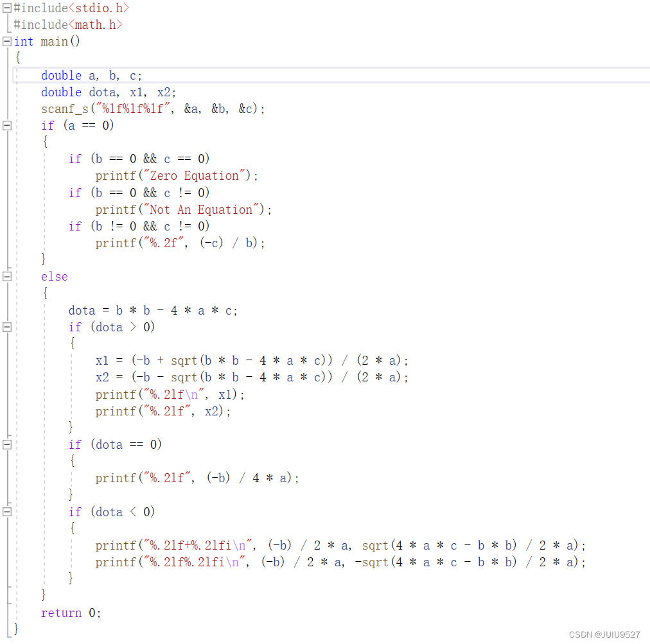Viewport: 650px width, 644px height.
Task: Click the printf "%.2lf%.2lfi\n" with -sqrt line
Action: coord(340,562)
